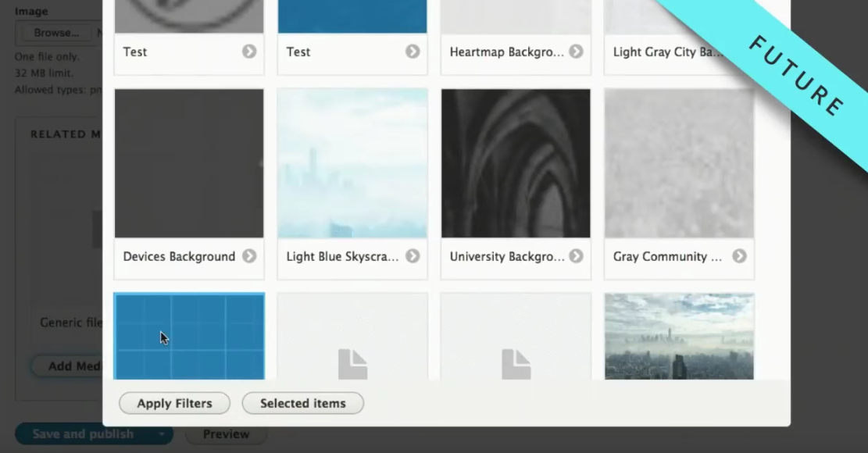Click the arrow icon on the second Test card

tap(413, 52)
